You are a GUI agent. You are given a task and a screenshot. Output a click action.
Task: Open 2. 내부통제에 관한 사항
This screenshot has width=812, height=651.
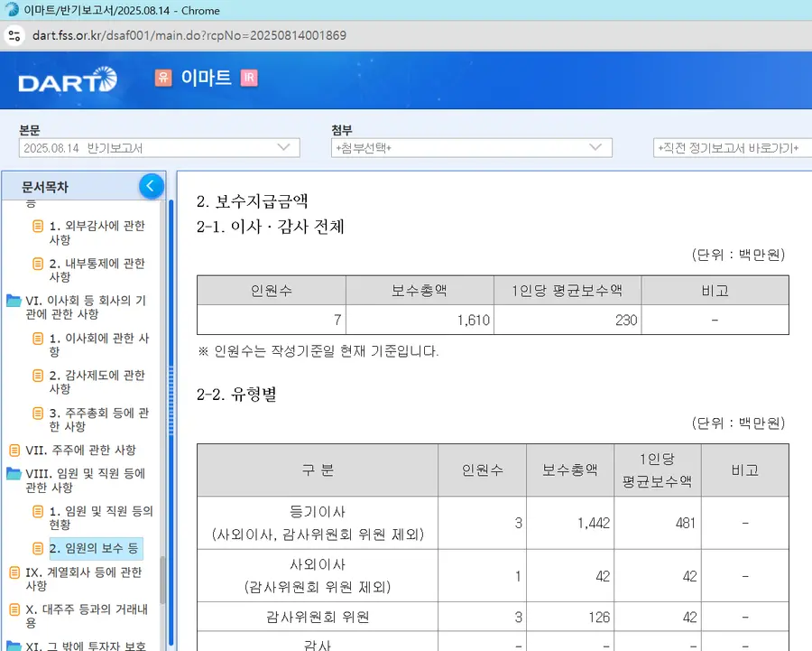tap(97, 271)
